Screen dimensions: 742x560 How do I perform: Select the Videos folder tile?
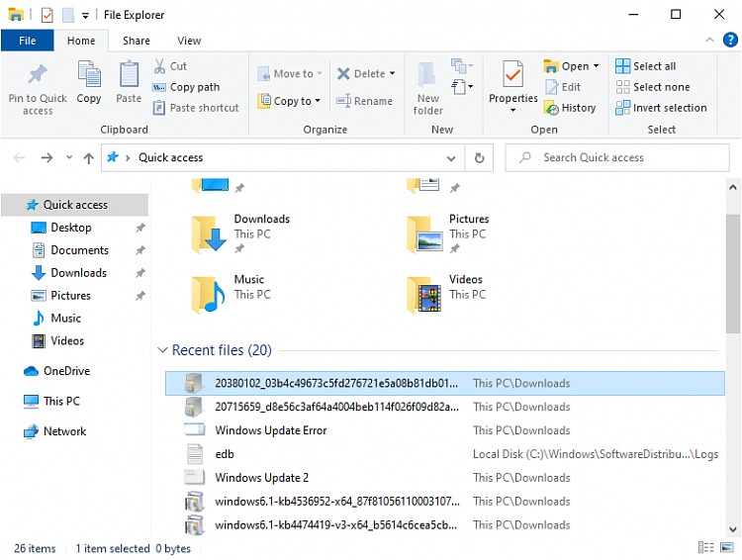(x=446, y=295)
